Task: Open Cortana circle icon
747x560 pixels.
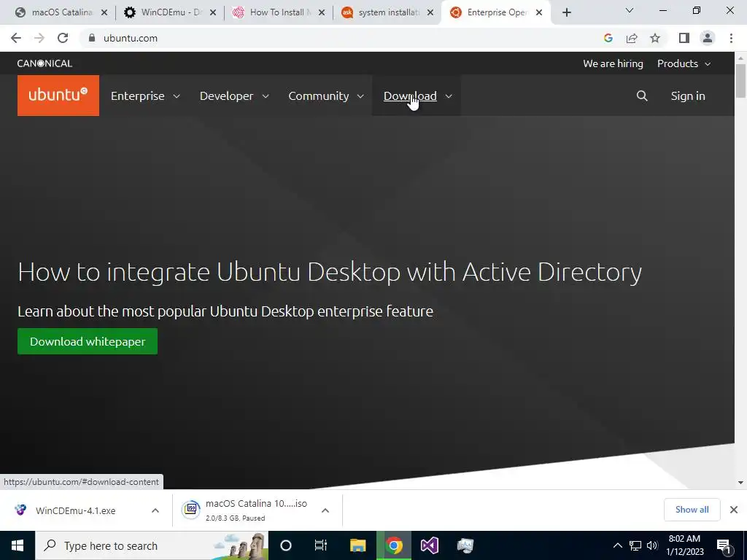Action: 285,545
